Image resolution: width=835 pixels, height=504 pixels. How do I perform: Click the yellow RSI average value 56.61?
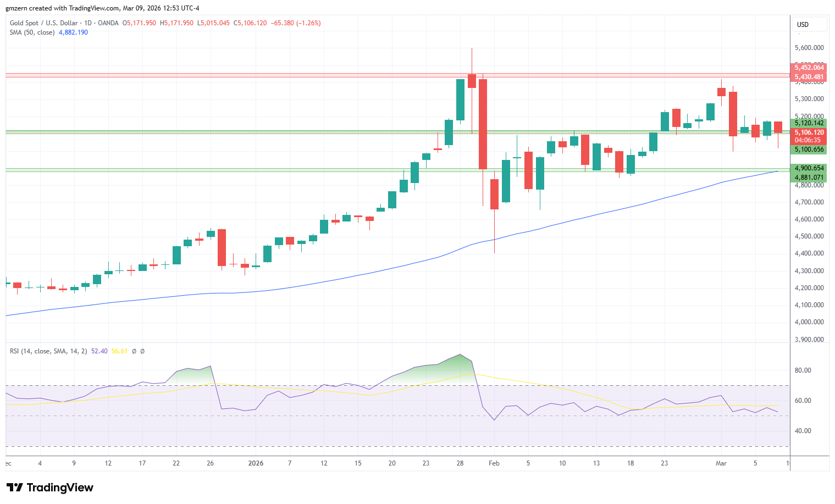[x=119, y=351]
